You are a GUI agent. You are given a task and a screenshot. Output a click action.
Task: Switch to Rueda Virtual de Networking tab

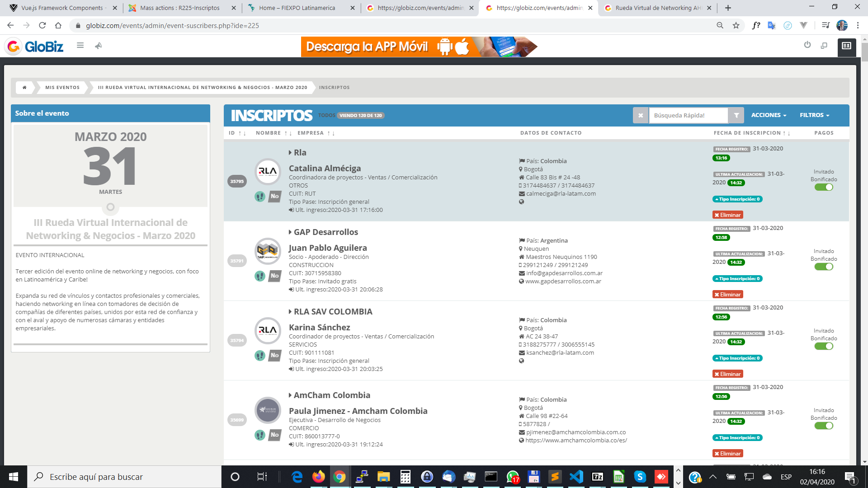click(658, 8)
